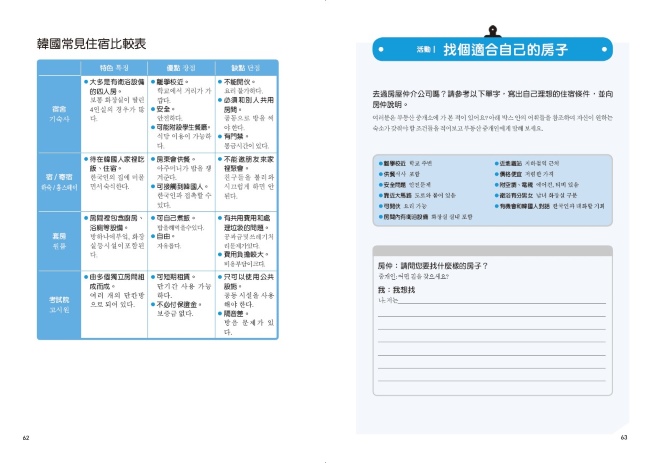Click the 安全。 bullet in the table
Screen dimensions: 650x463
tap(163, 109)
